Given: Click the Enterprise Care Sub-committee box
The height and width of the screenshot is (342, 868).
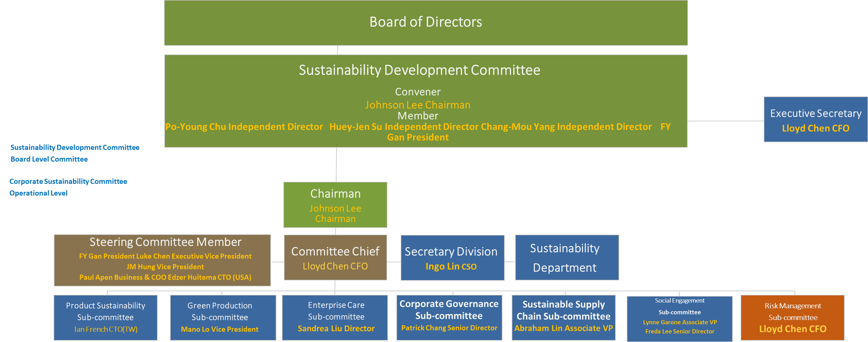Looking at the screenshot, I should pyautogui.click(x=335, y=317).
